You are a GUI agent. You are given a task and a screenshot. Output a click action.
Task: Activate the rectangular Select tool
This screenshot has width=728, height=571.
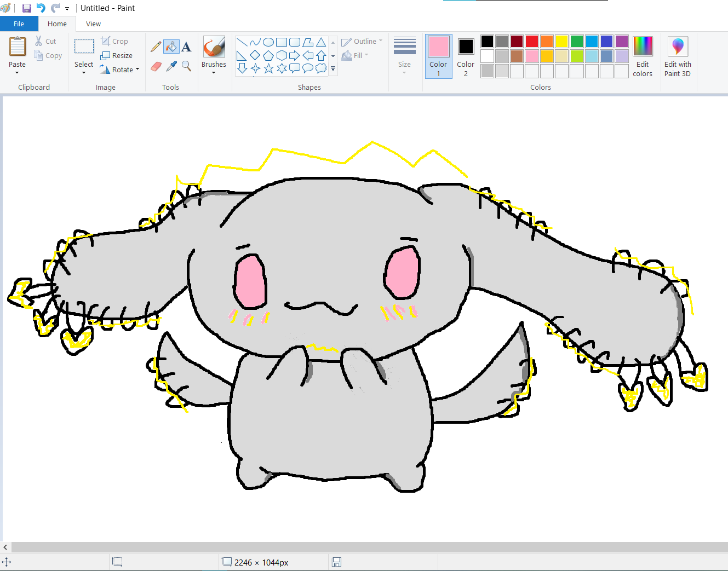pos(84,46)
